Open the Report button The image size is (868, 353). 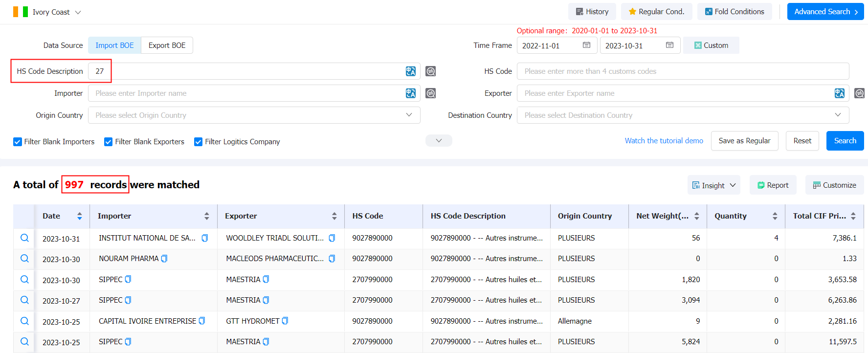tap(773, 185)
